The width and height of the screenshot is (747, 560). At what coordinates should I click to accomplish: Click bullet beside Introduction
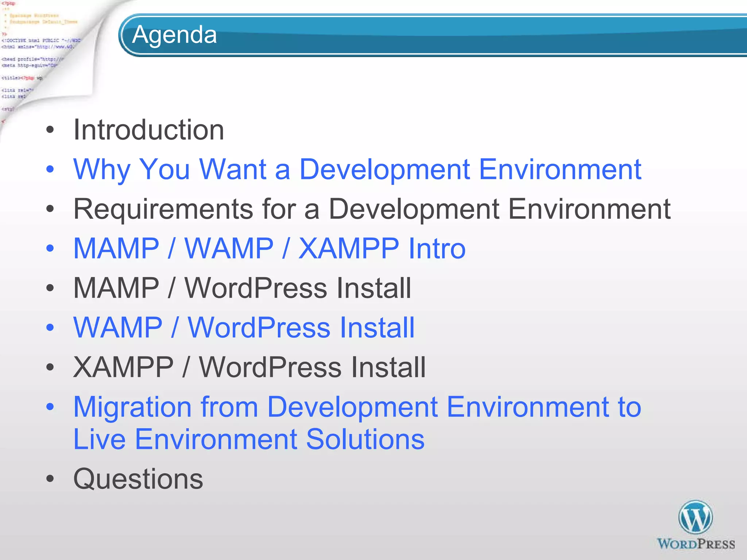[x=50, y=130]
